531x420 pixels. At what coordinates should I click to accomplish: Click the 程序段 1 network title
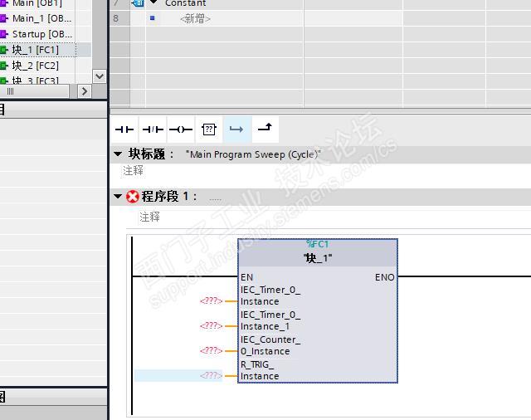(x=168, y=197)
